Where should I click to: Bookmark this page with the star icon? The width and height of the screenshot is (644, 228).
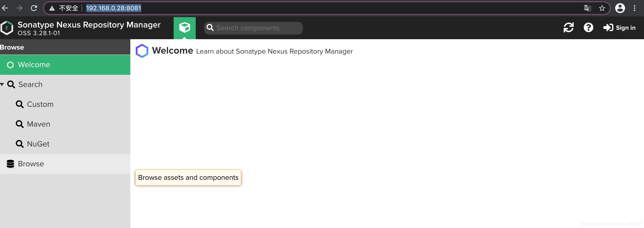602,8
